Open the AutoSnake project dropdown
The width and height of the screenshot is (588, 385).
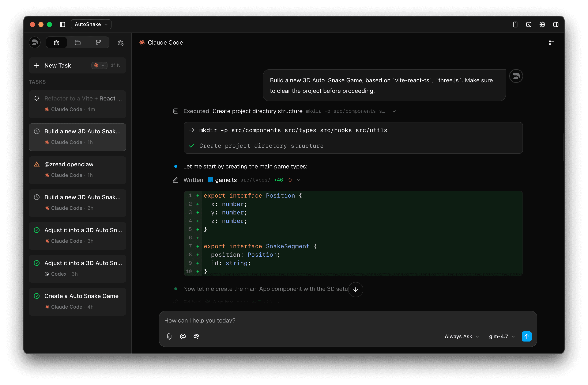tap(91, 24)
